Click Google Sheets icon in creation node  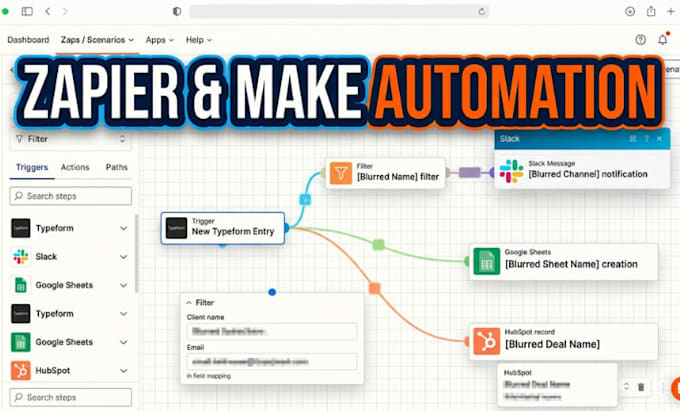[x=487, y=261]
